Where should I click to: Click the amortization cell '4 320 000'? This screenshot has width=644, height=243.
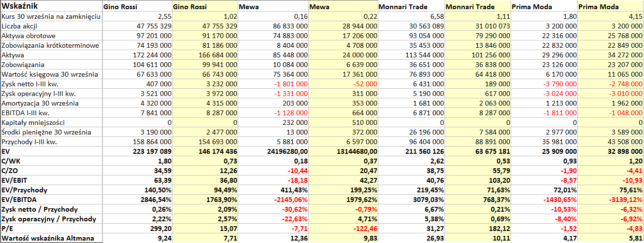[x=137, y=103]
